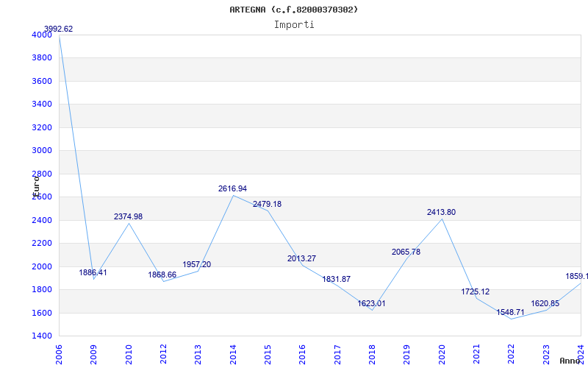588x368 pixels.
Task: Click the x-axis year 2017
Action: point(337,355)
